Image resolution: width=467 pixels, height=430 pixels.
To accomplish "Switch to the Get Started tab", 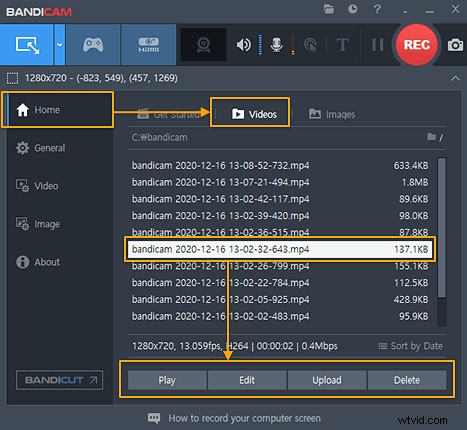I will pyautogui.click(x=168, y=114).
